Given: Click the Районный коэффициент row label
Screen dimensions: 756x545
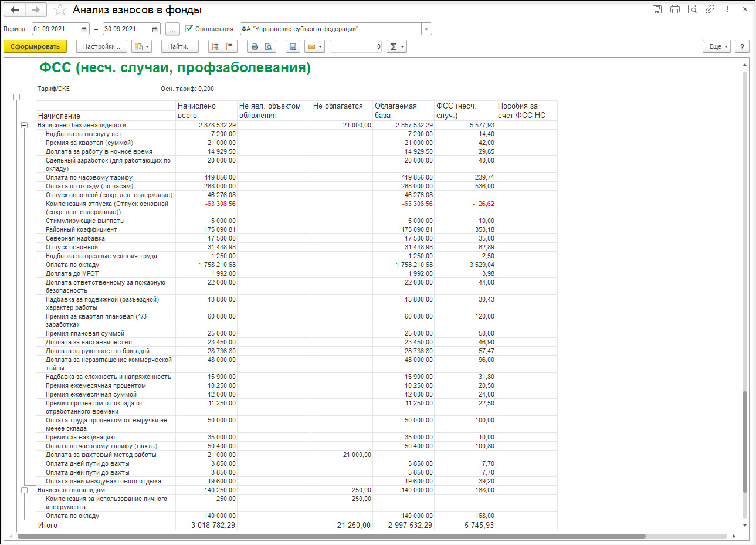Looking at the screenshot, I should coord(82,229).
